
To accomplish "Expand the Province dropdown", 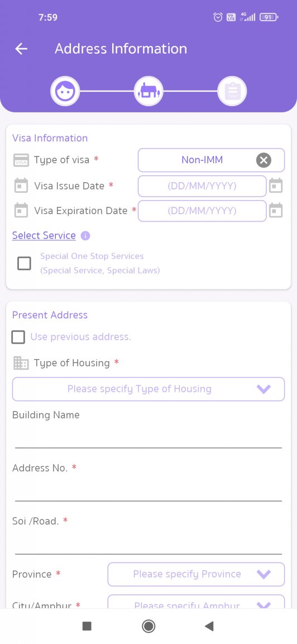I will click(x=196, y=574).
